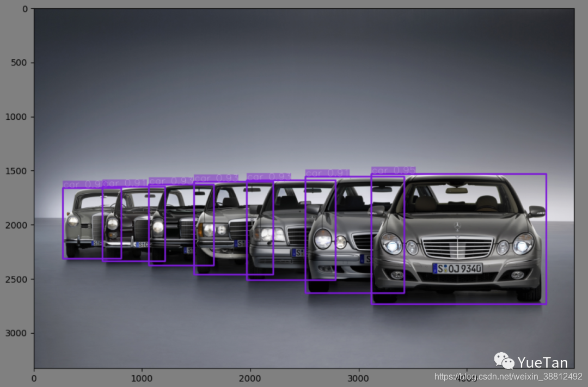Image resolution: width=588 pixels, height=387 pixels.
Task: Click the second-from-right car's headlight
Action: pos(323,238)
